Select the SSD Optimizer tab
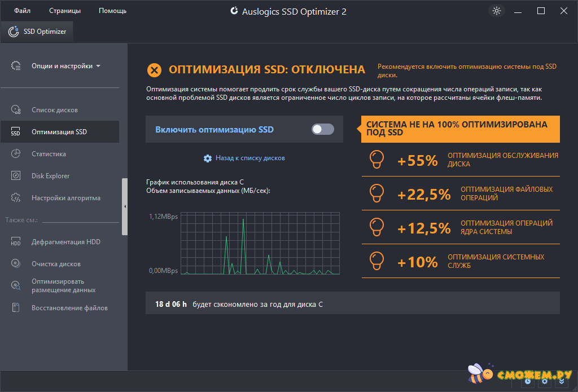 (37, 32)
